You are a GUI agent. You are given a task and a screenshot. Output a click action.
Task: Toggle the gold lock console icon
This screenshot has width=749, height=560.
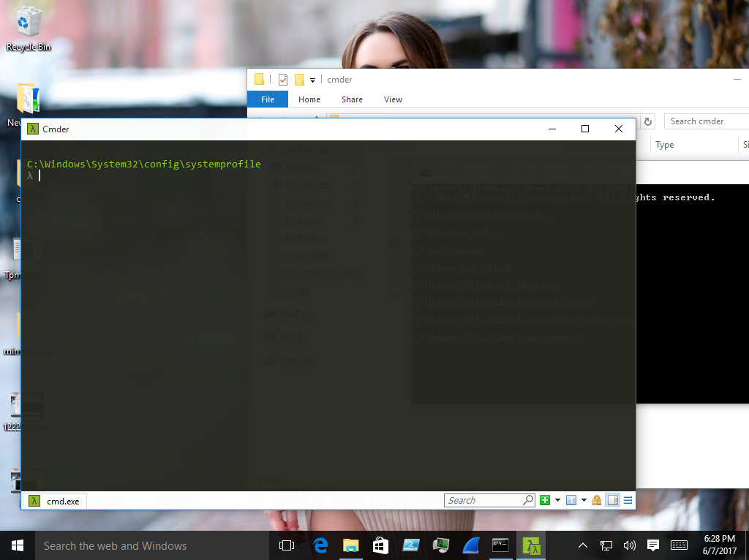tap(597, 500)
